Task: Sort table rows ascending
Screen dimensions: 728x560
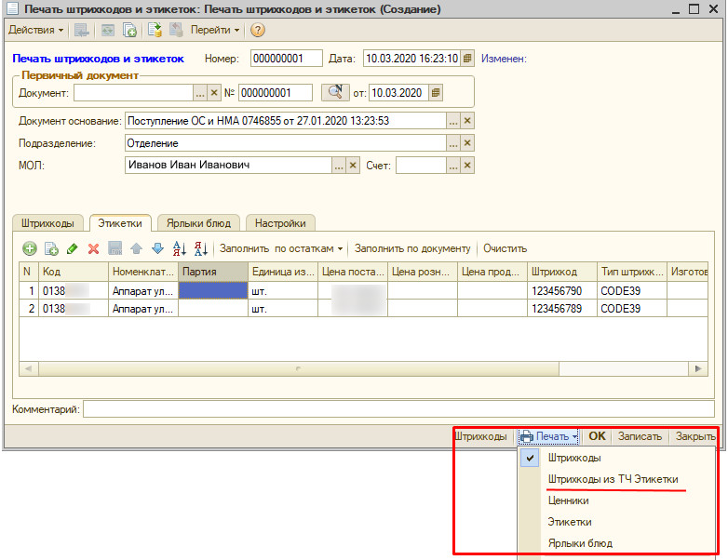Action: [181, 248]
